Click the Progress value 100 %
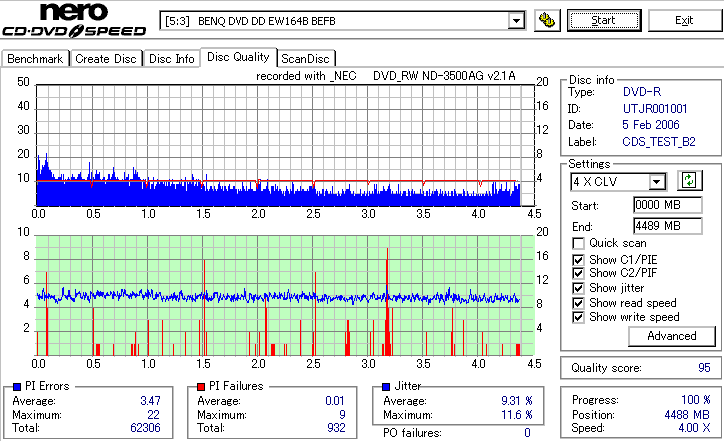724x441 pixels. click(695, 400)
